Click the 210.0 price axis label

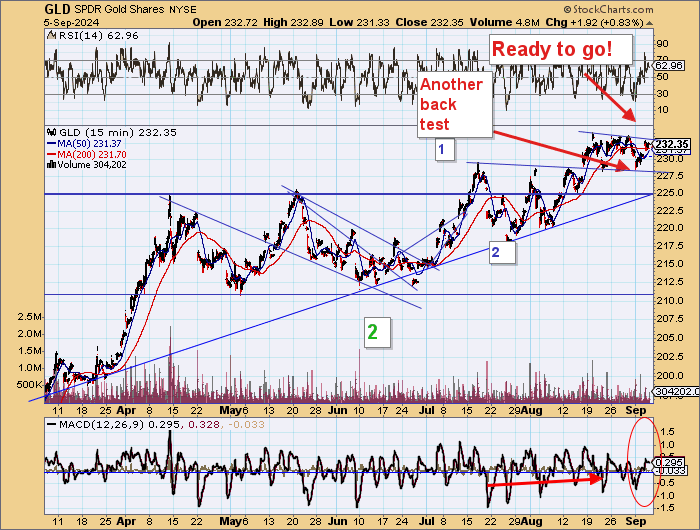(x=670, y=301)
